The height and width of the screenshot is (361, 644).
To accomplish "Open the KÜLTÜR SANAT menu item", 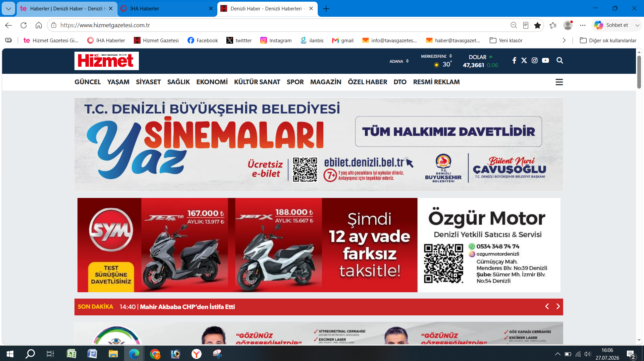I will (x=257, y=82).
